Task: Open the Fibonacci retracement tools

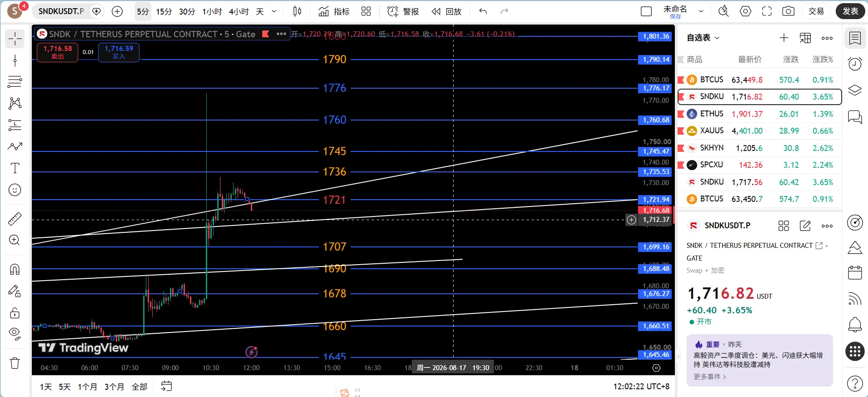Action: (x=15, y=82)
